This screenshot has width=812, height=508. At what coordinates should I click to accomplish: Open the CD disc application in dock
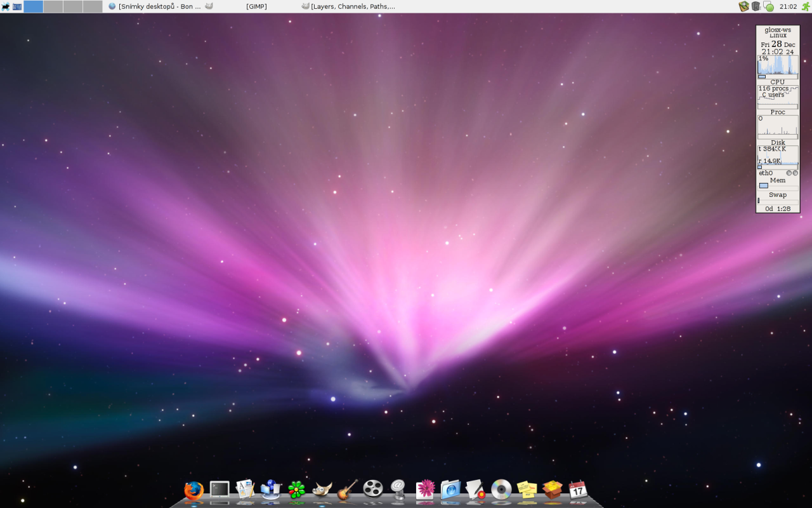point(501,490)
